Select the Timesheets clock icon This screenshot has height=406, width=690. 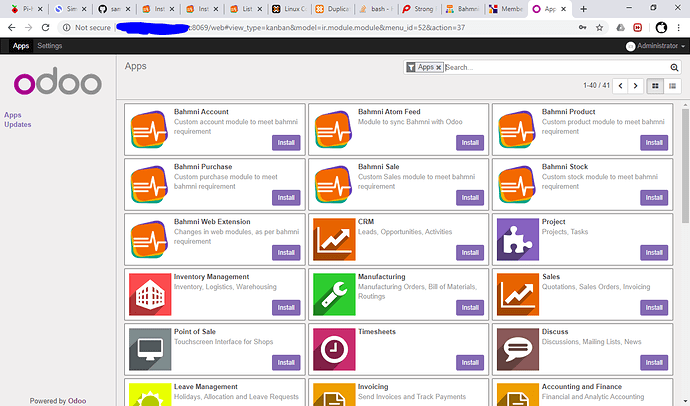[x=334, y=349]
